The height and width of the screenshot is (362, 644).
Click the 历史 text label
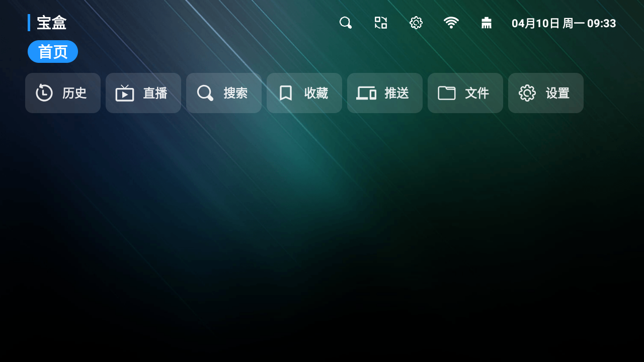tap(74, 93)
